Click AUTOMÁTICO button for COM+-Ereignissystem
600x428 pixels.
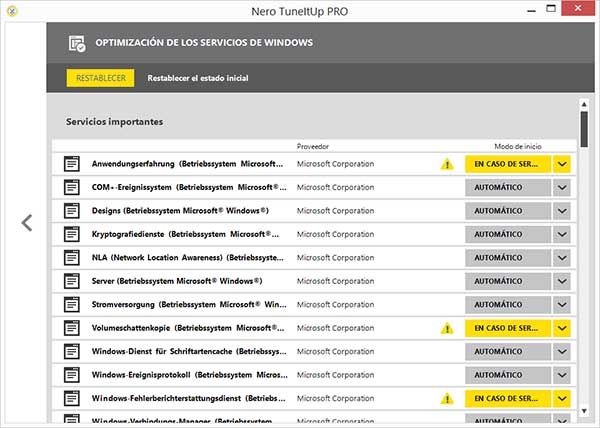[x=508, y=187]
